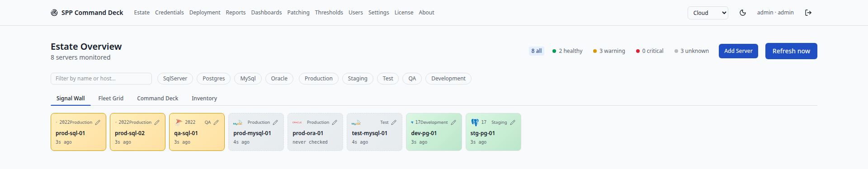Open the prod-mysql-01 server card
Image resolution: width=868 pixels, height=169 pixels.
tap(256, 132)
